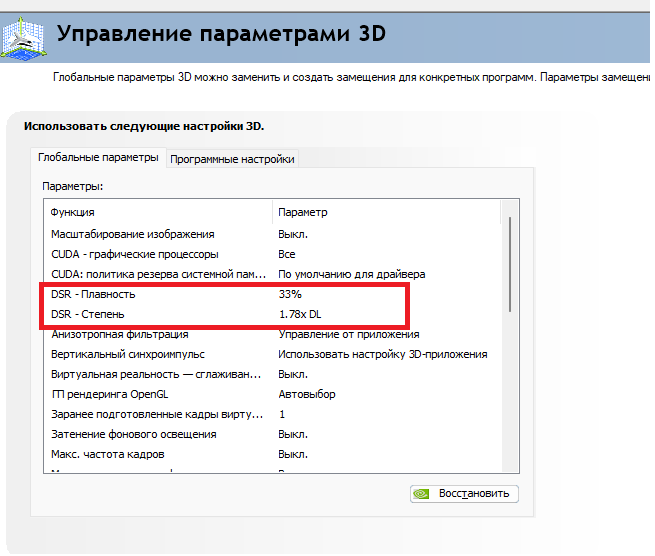Click the settings list vertical scrollbar
This screenshot has width=655, height=556.
click(510, 264)
